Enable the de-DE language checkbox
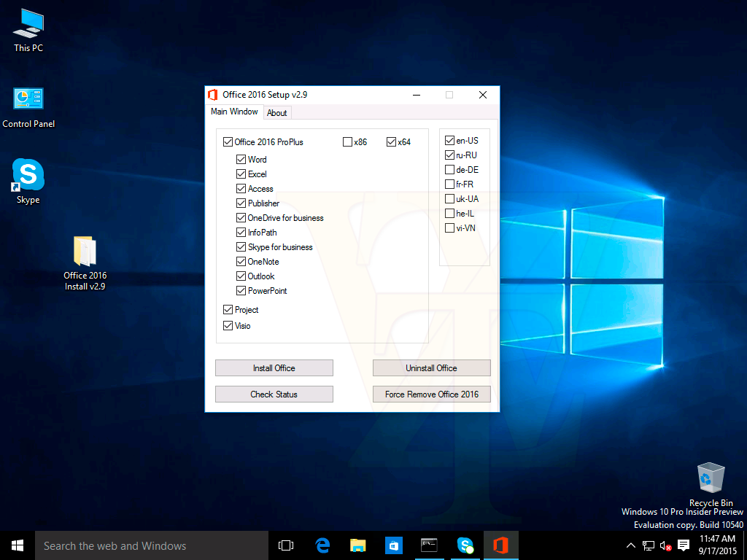The width and height of the screenshot is (747, 560). click(449, 169)
